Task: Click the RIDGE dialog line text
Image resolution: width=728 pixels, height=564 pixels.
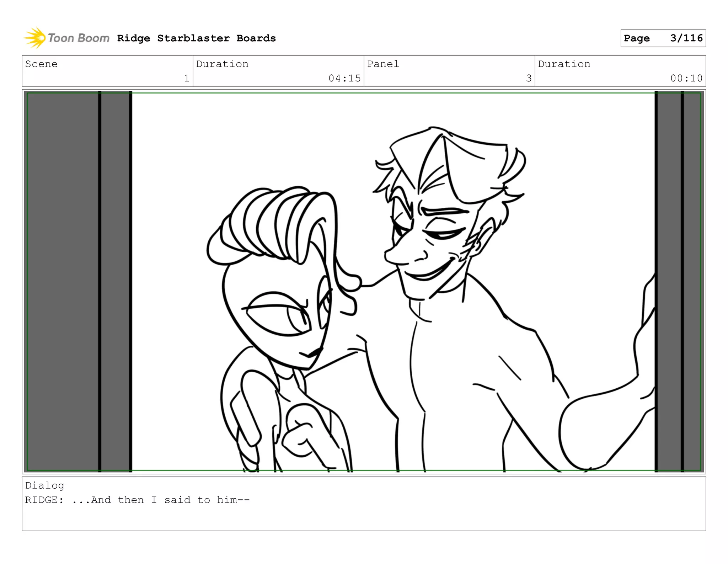Action: [137, 500]
